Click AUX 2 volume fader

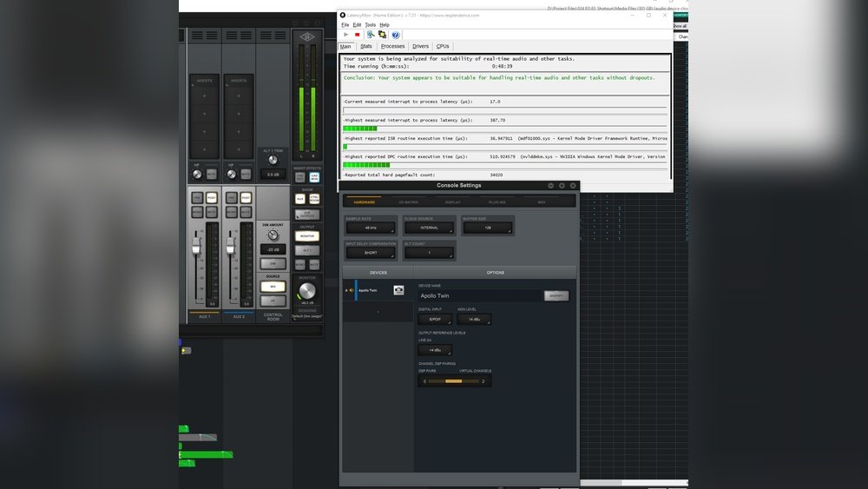point(230,245)
